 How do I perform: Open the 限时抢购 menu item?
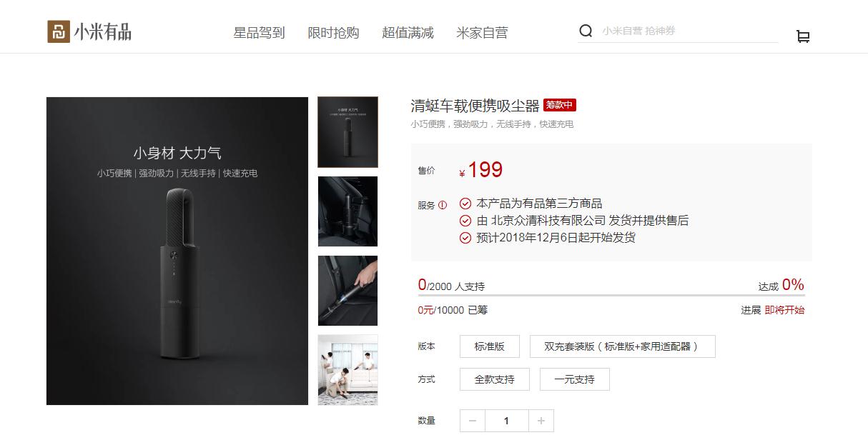(334, 33)
